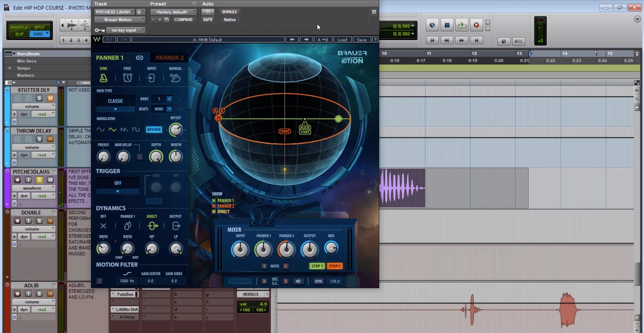This screenshot has width=644, height=333.
Task: Click the Pro Tools Play transport button
Action: click(462, 25)
